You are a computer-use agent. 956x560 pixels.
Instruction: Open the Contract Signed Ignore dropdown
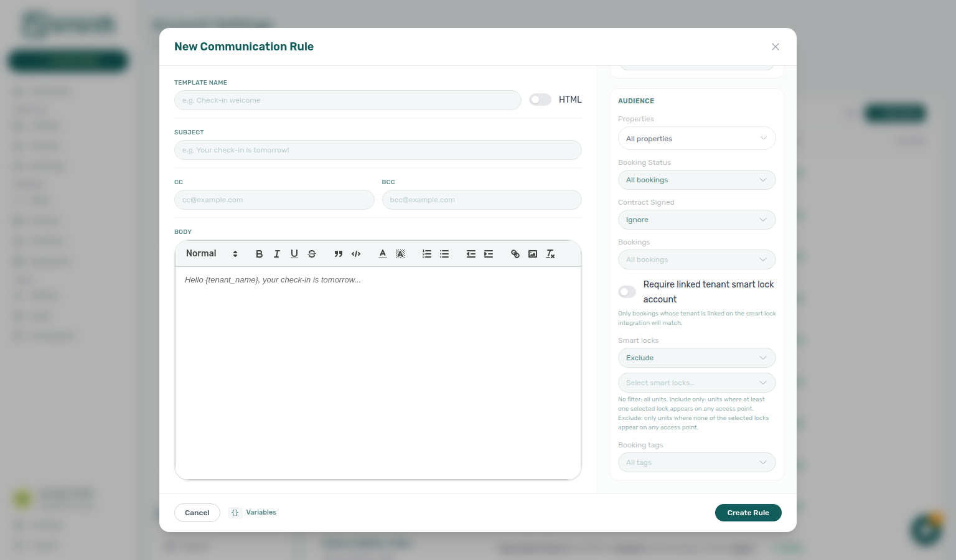tap(697, 220)
